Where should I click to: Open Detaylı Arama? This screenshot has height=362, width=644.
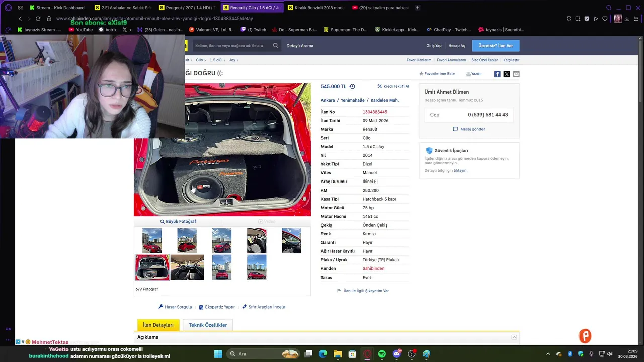pyautogui.click(x=300, y=46)
